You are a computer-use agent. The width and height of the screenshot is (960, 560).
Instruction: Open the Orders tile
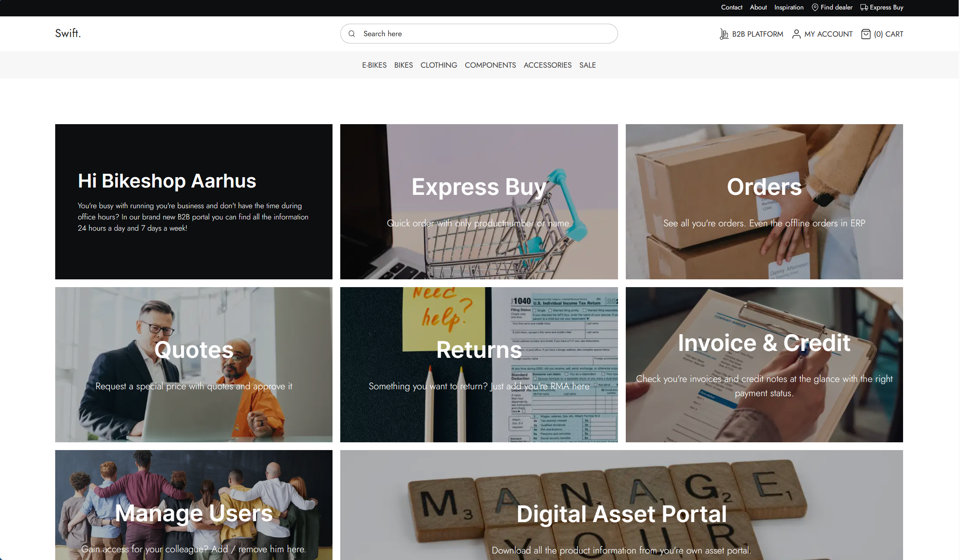click(x=764, y=202)
